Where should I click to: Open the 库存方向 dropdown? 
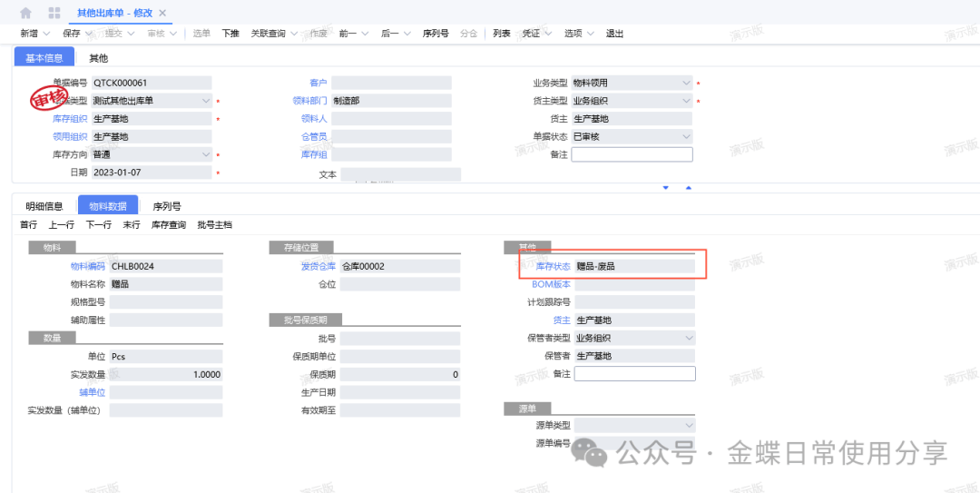(205, 155)
